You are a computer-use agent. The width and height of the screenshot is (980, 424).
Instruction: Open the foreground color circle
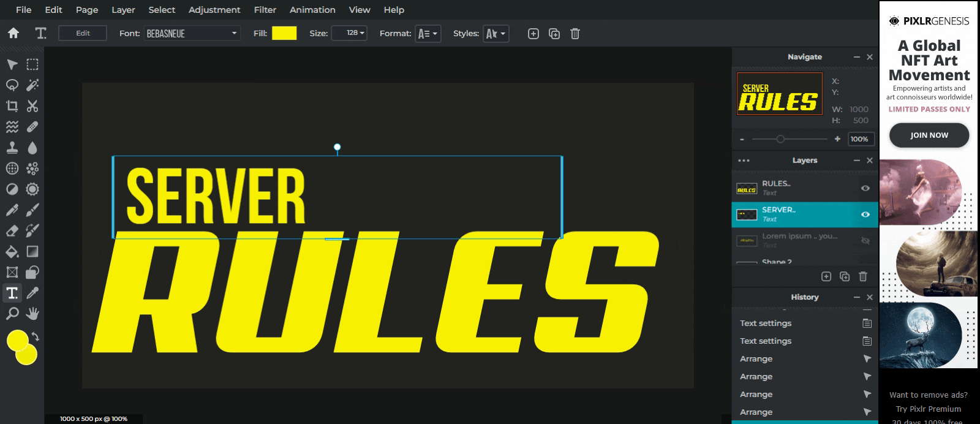(17, 341)
